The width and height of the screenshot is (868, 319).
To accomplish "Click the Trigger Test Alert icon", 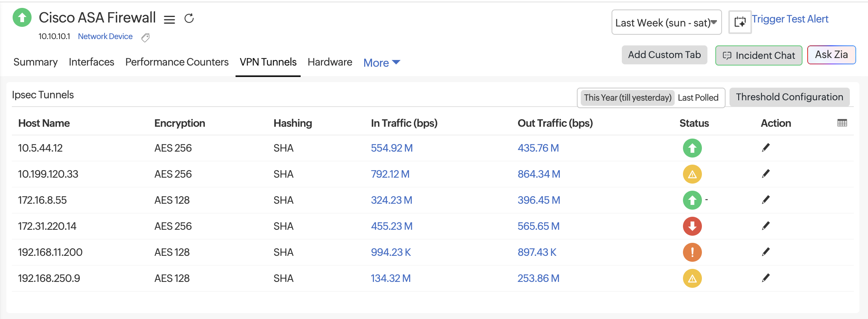I will (740, 22).
